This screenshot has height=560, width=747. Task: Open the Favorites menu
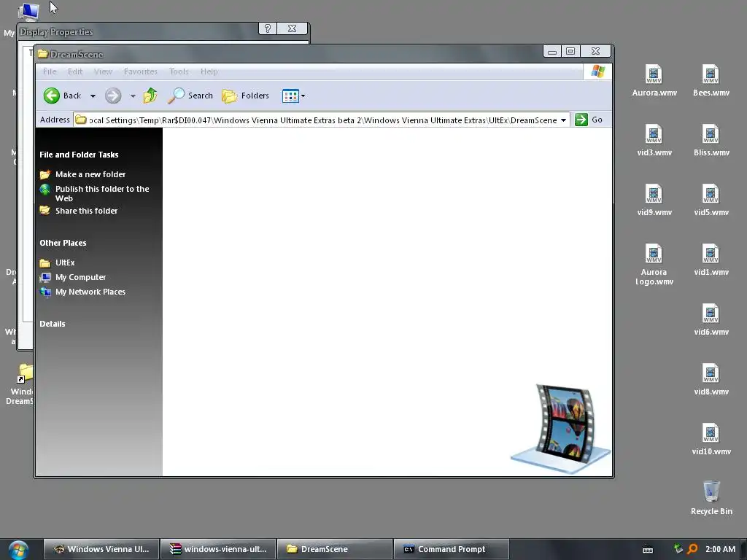click(x=141, y=71)
